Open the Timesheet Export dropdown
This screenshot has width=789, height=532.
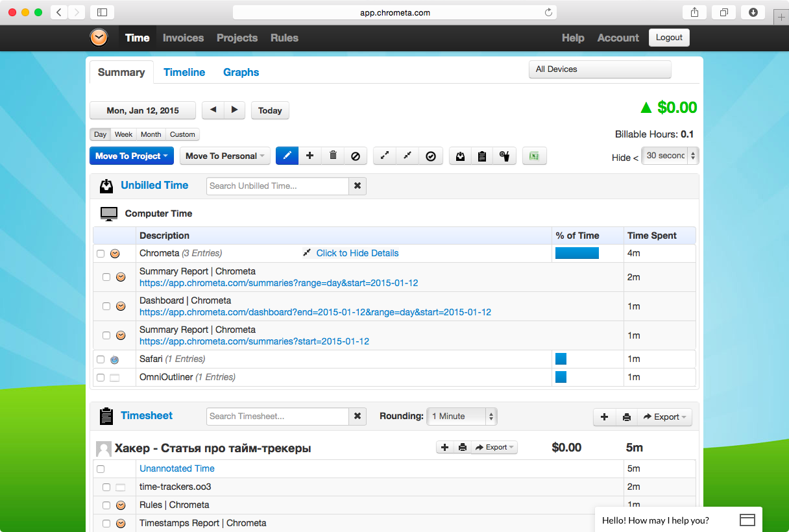click(664, 417)
